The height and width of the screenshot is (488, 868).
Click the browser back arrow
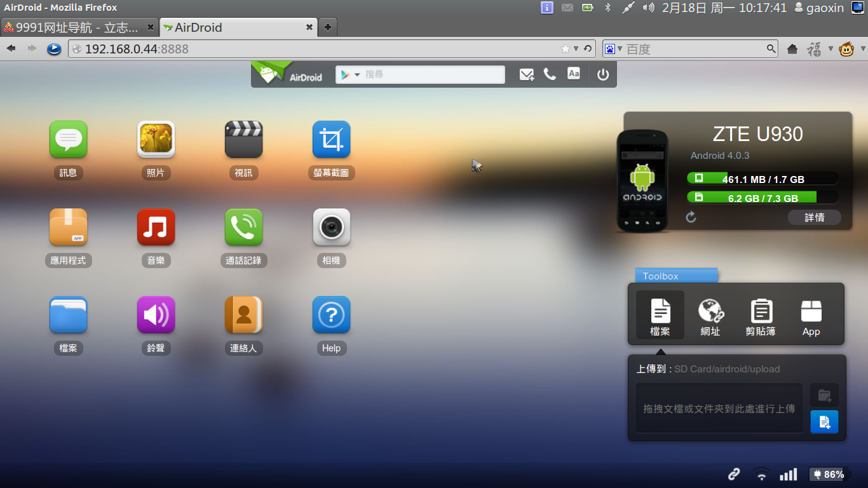pyautogui.click(x=11, y=49)
